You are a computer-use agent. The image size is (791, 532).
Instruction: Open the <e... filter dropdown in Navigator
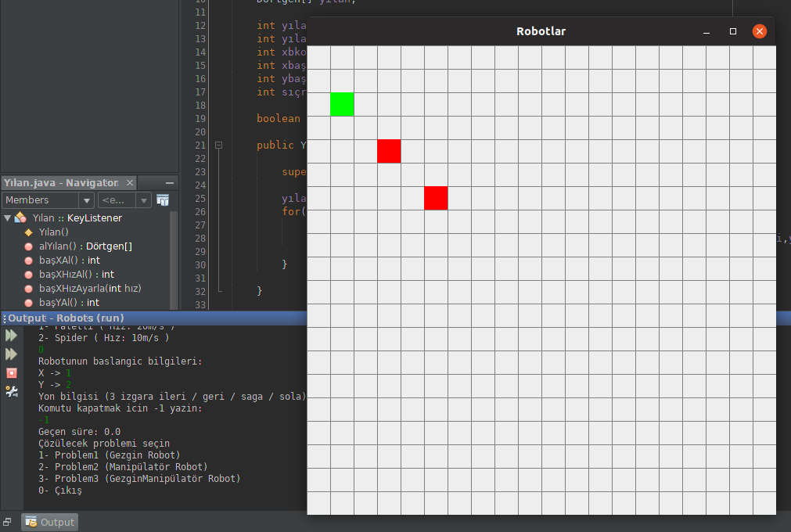[x=124, y=200]
